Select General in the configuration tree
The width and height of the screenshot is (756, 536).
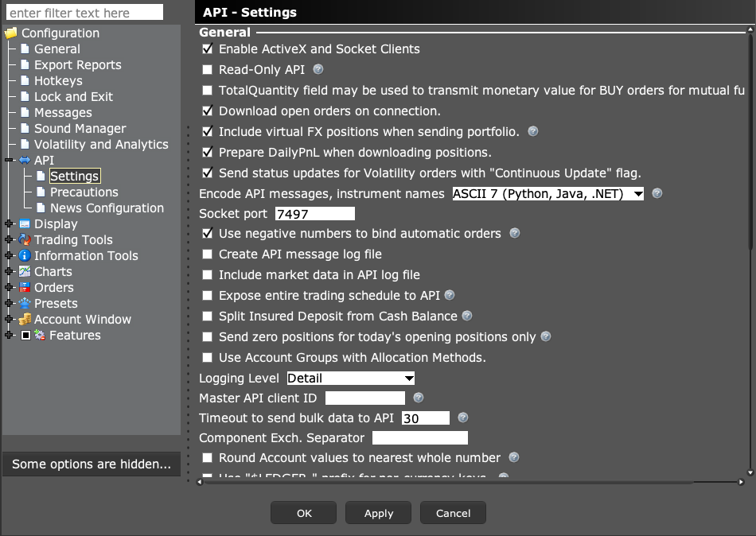[57, 49]
